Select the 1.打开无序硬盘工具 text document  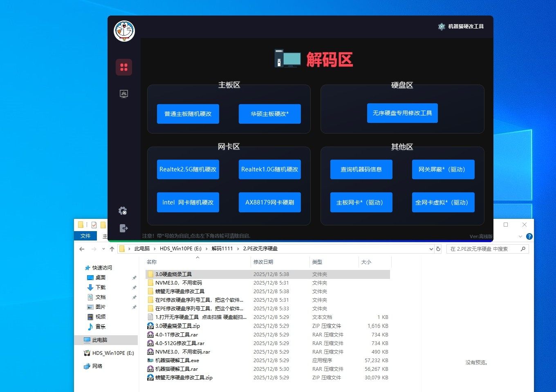[268, 317]
